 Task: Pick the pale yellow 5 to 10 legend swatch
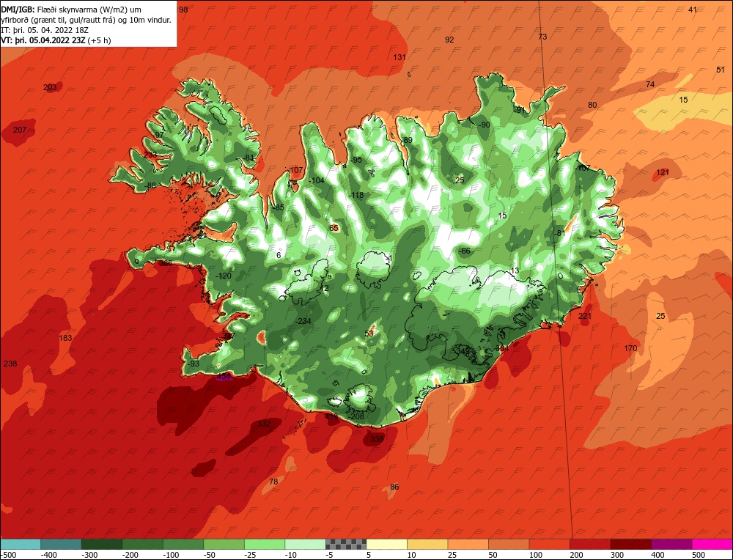pos(387,544)
